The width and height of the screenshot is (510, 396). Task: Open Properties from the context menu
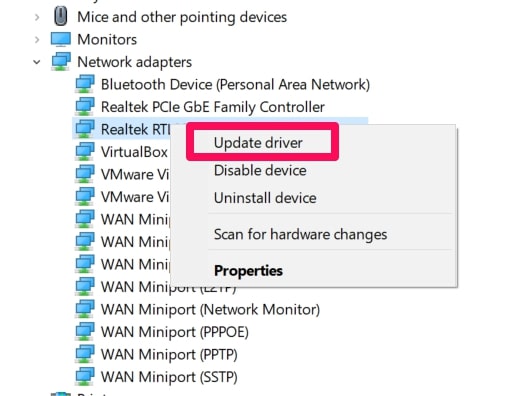click(248, 271)
